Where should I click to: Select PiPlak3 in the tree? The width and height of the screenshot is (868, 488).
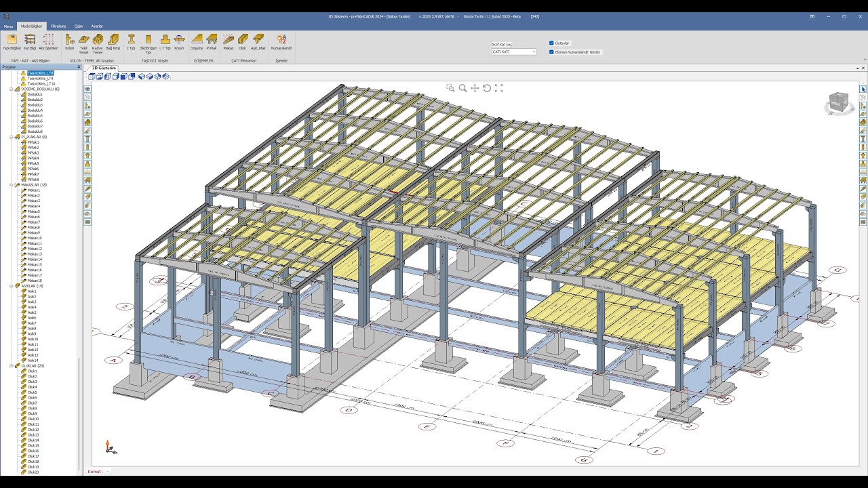coord(33,152)
